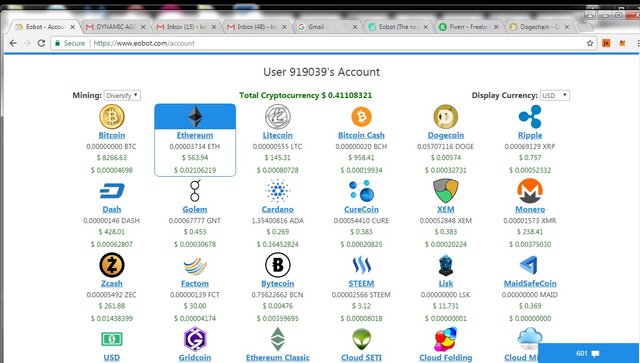The width and height of the screenshot is (640, 363).
Task: Switch to the Fiverr tab
Action: (x=469, y=27)
